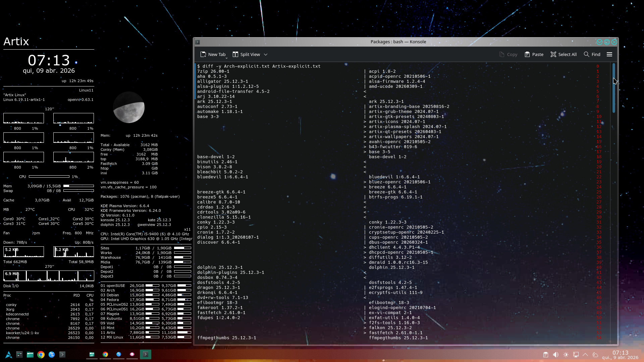The height and width of the screenshot is (362, 644).
Task: Open Find in Konsole toolbar
Action: 592,54
